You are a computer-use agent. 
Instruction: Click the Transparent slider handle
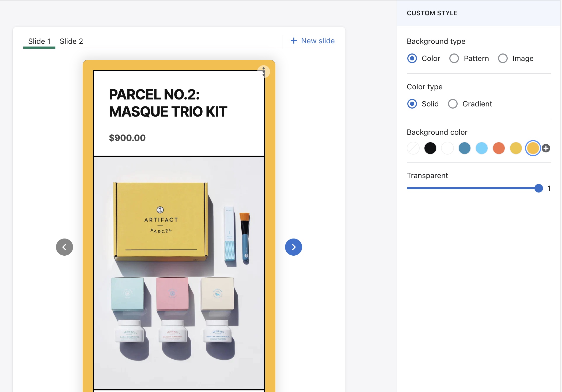pos(538,188)
